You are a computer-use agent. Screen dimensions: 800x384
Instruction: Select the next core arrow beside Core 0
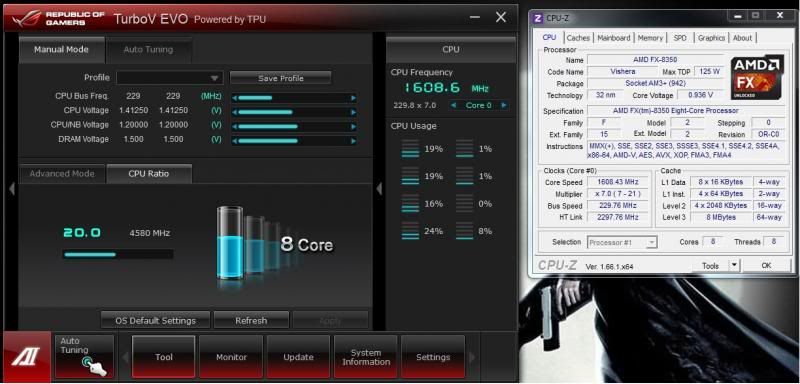point(504,105)
